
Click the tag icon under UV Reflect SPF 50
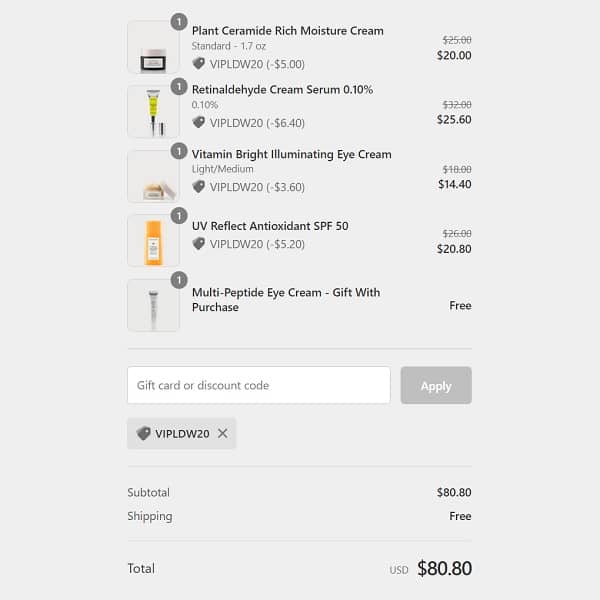point(198,244)
